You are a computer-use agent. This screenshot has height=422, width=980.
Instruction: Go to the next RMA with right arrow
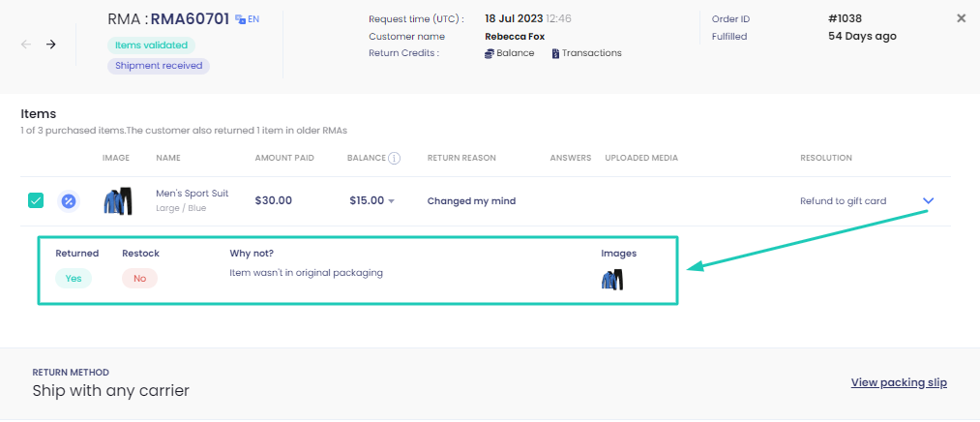pos(51,45)
